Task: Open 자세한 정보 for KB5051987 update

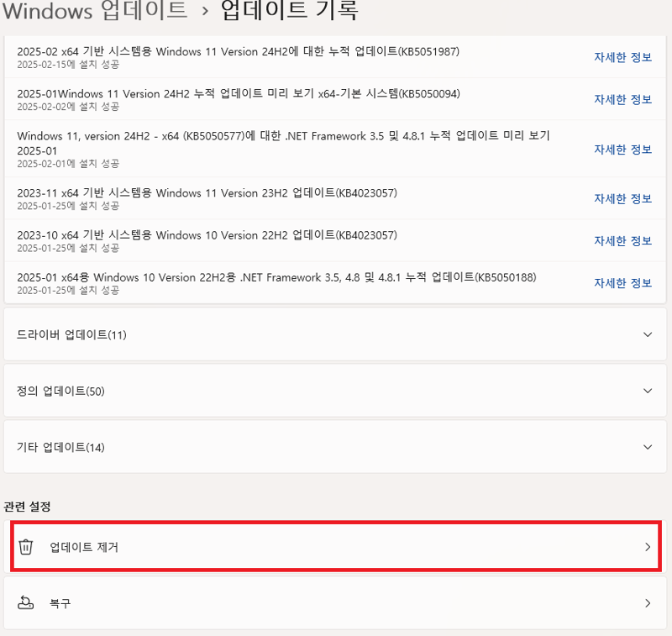Action: point(622,57)
